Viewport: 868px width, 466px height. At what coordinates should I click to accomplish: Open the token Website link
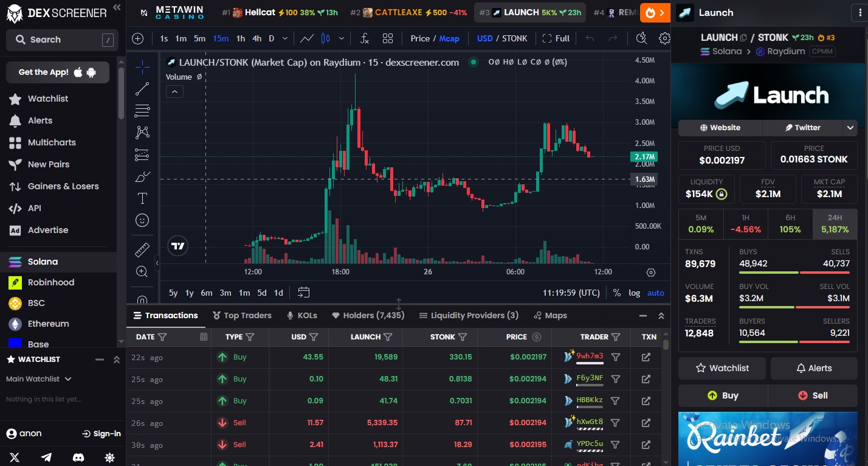click(x=720, y=128)
